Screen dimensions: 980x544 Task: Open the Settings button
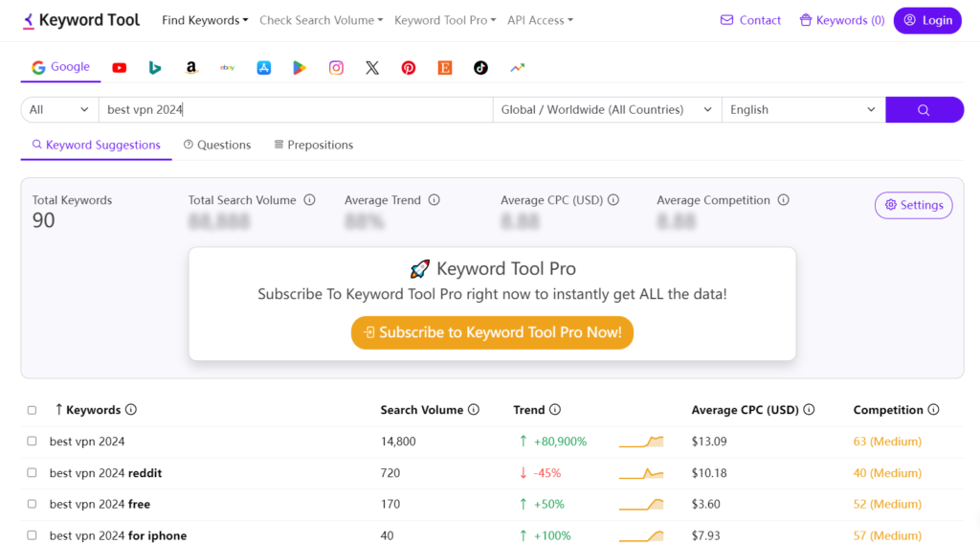point(913,205)
